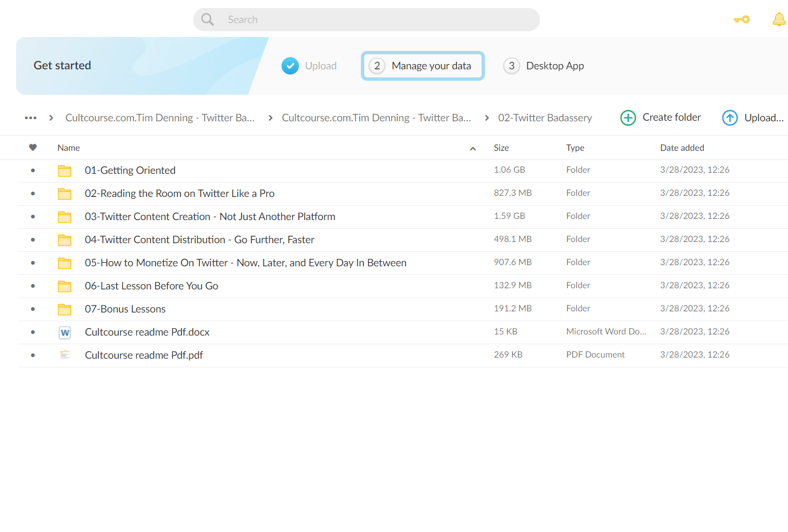The width and height of the screenshot is (788, 532).
Task: Click the 02-Twitter Badassery breadcrumb
Action: (x=545, y=118)
